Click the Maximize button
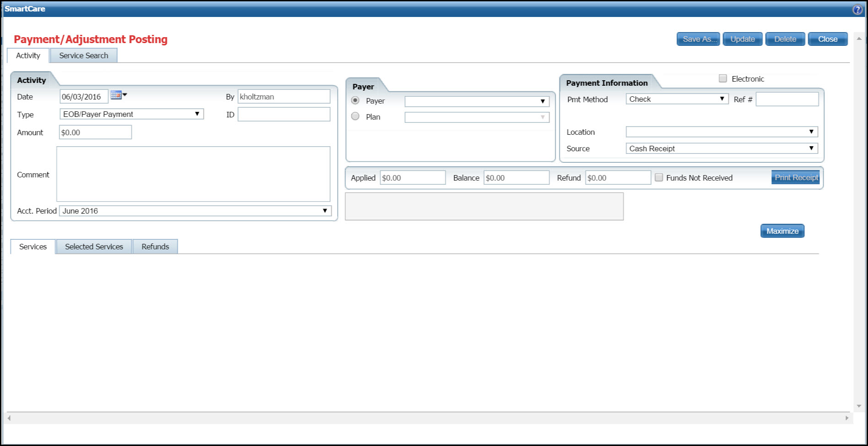The width and height of the screenshot is (868, 446). coord(782,231)
